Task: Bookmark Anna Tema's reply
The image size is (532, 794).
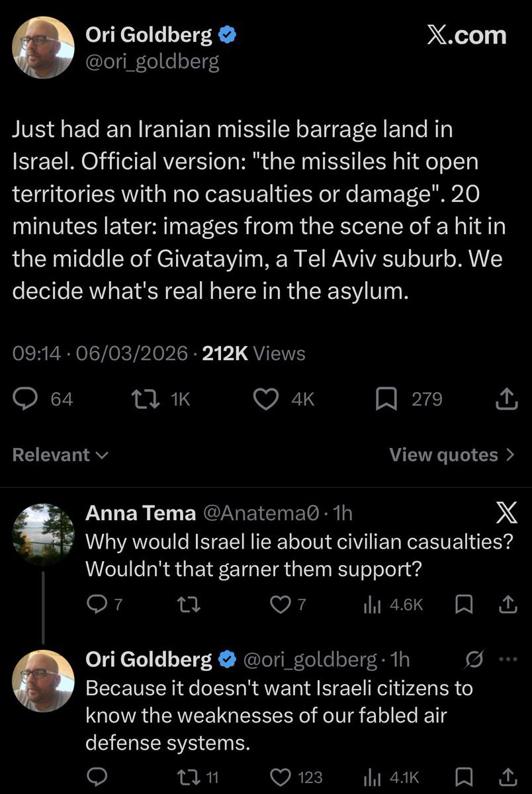Action: pos(464,603)
